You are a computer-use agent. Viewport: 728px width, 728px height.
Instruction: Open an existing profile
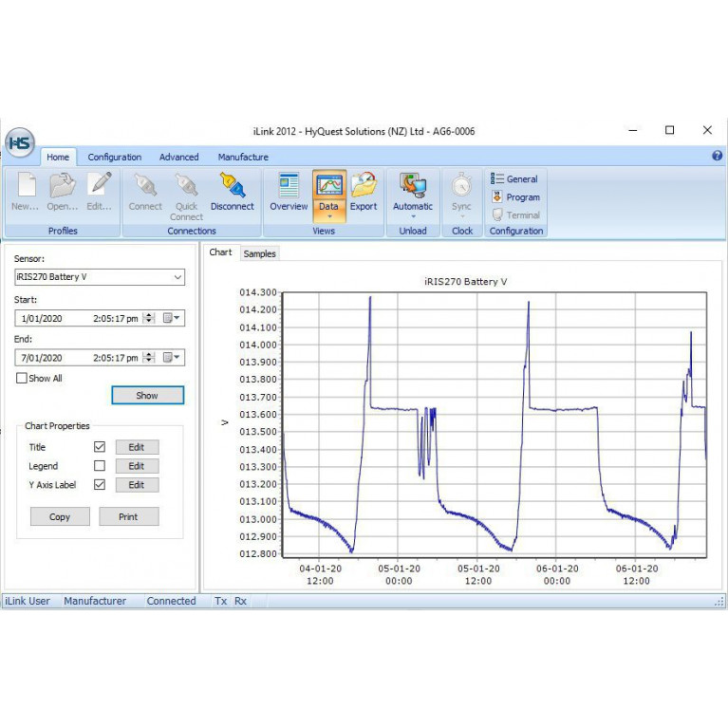tap(63, 192)
